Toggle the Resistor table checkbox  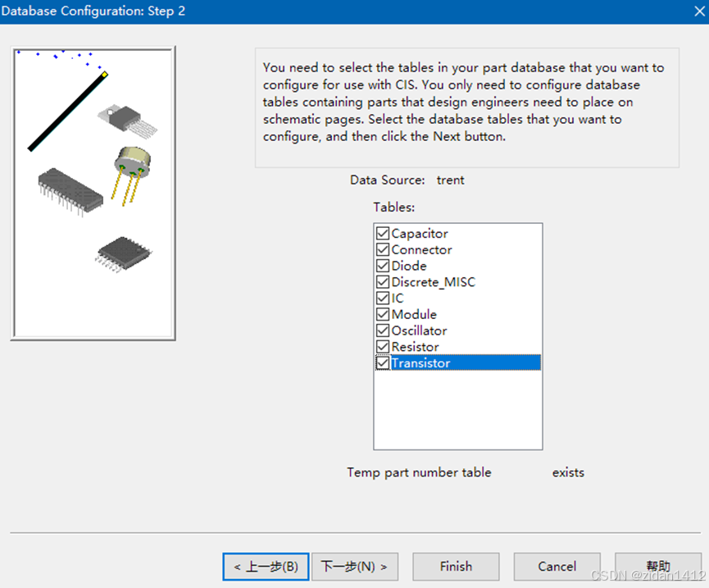[383, 347]
